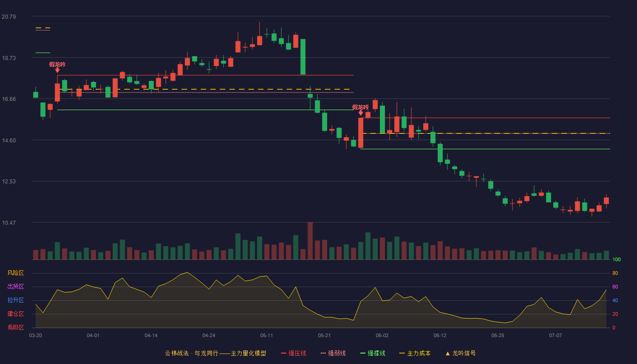Select the 风险区 zone label

pos(16,273)
